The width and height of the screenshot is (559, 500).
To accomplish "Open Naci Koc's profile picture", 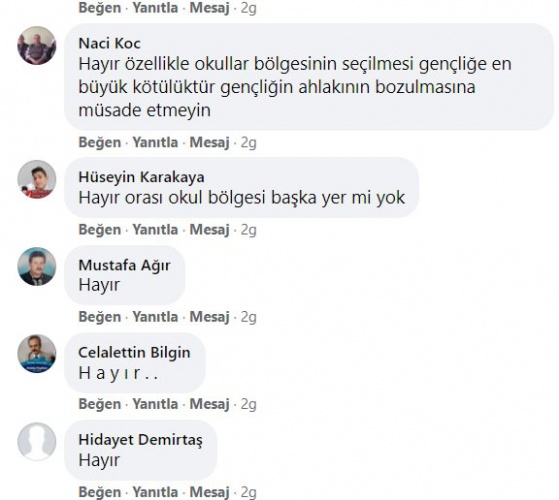I will [x=37, y=45].
